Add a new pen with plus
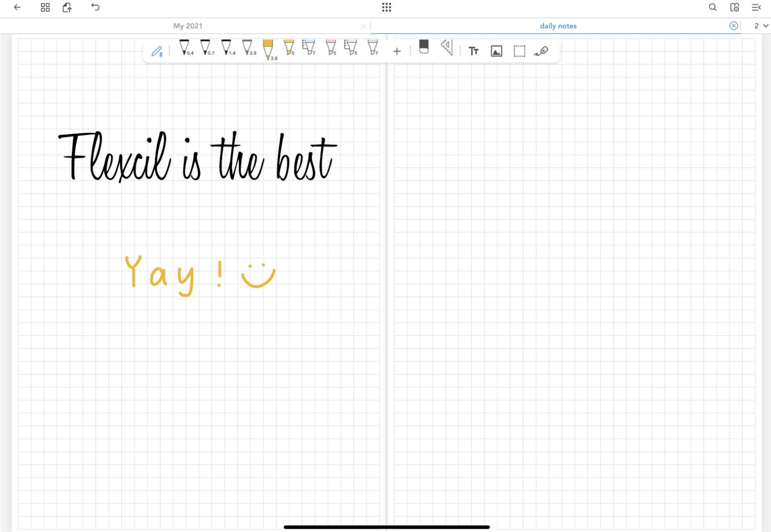The image size is (771, 532). coord(397,51)
